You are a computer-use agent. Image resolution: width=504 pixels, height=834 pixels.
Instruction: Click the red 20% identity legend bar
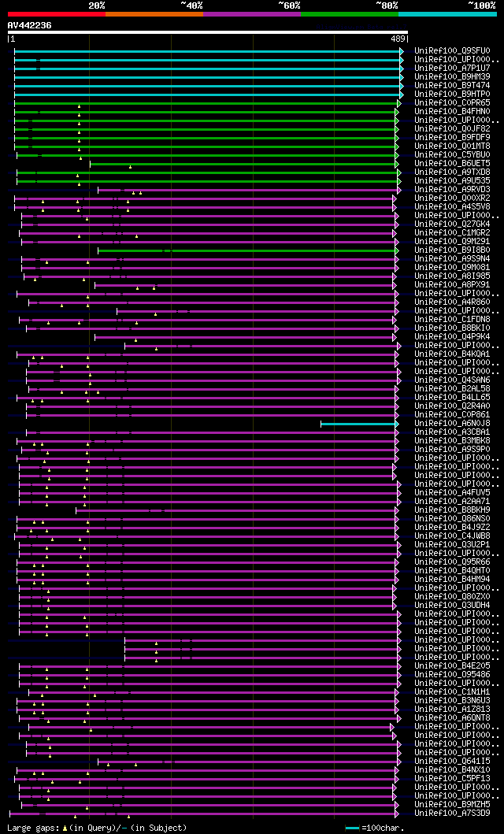(57, 14)
